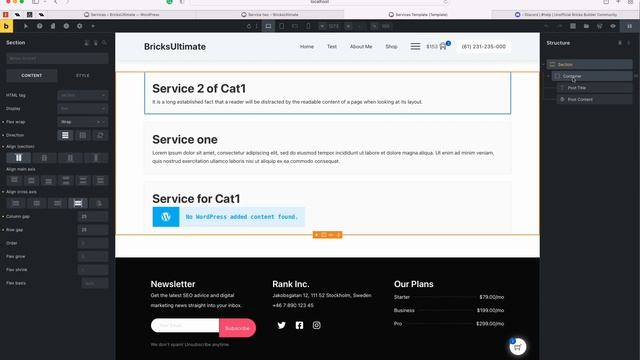This screenshot has height=360, width=640.
Task: Set direction to horizontal row icon
Action: pos(82,135)
